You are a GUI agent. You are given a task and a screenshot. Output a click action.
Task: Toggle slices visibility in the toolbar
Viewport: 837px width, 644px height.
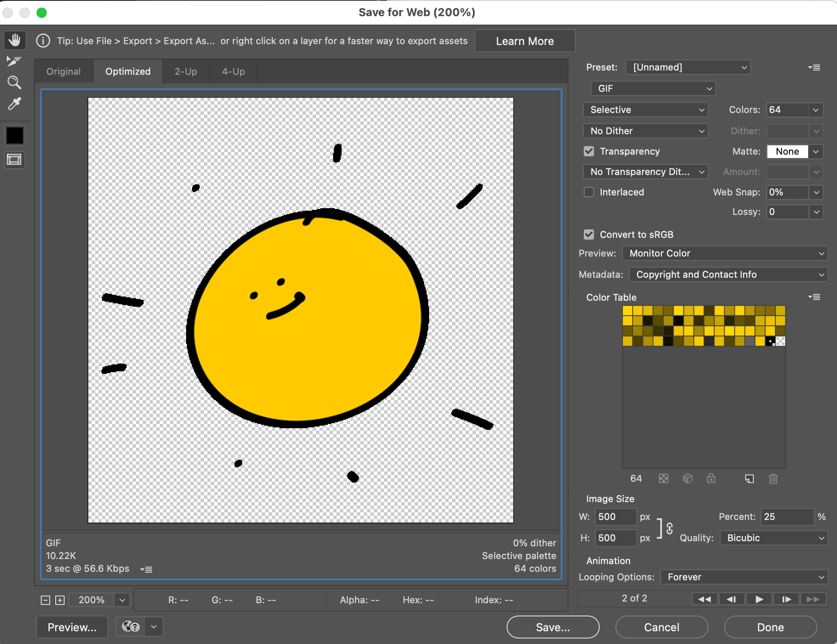coord(14,160)
